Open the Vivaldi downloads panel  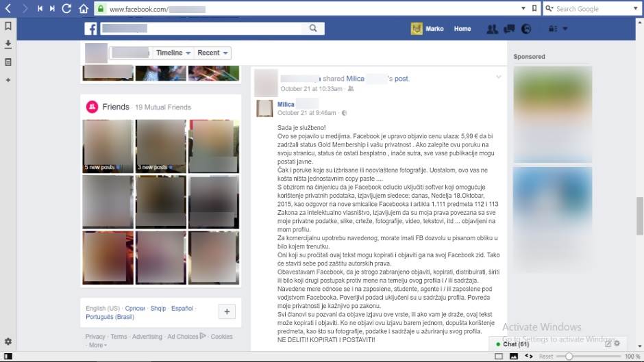8,44
